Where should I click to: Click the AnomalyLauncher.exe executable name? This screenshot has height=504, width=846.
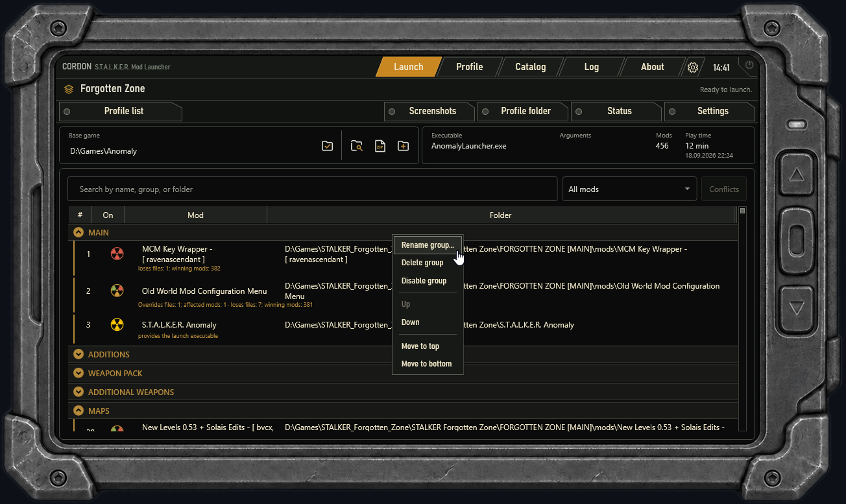(468, 146)
